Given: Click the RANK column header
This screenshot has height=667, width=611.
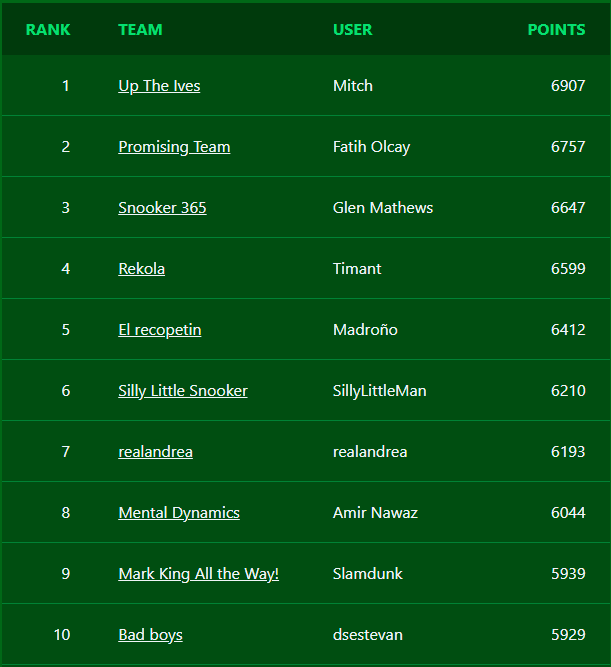Looking at the screenshot, I should [48, 30].
